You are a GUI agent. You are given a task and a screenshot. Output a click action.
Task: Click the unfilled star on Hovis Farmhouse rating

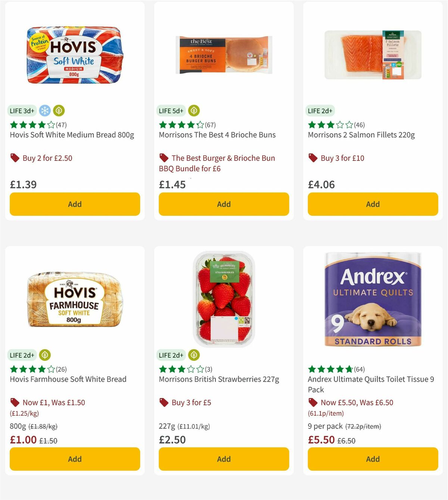coord(50,369)
